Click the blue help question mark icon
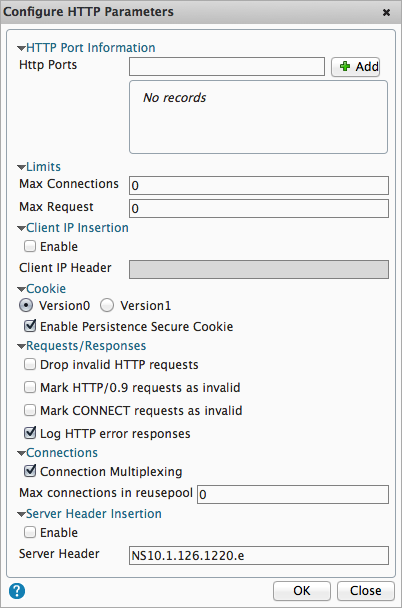The height and width of the screenshot is (608, 402). (x=17, y=591)
